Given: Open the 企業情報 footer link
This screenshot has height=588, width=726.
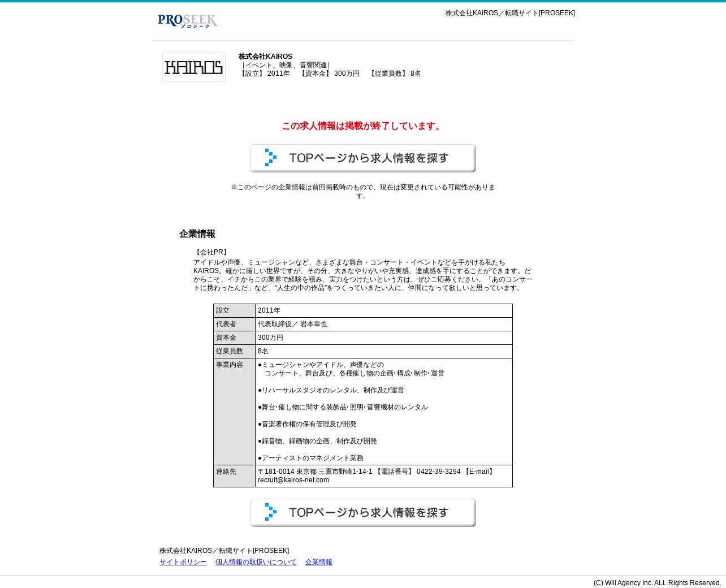Looking at the screenshot, I should click(319, 562).
